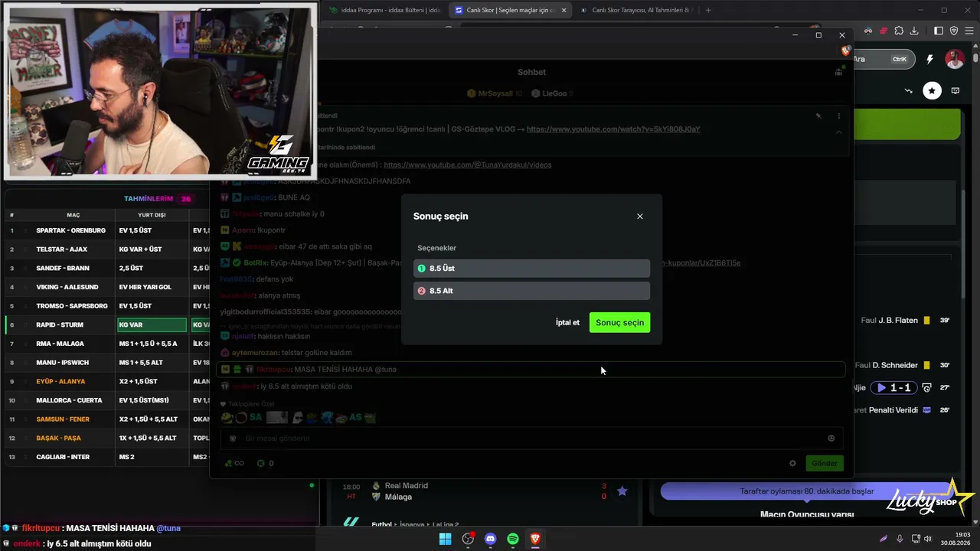
Task: Select the RAPID - STURM prediction row
Action: click(107, 324)
